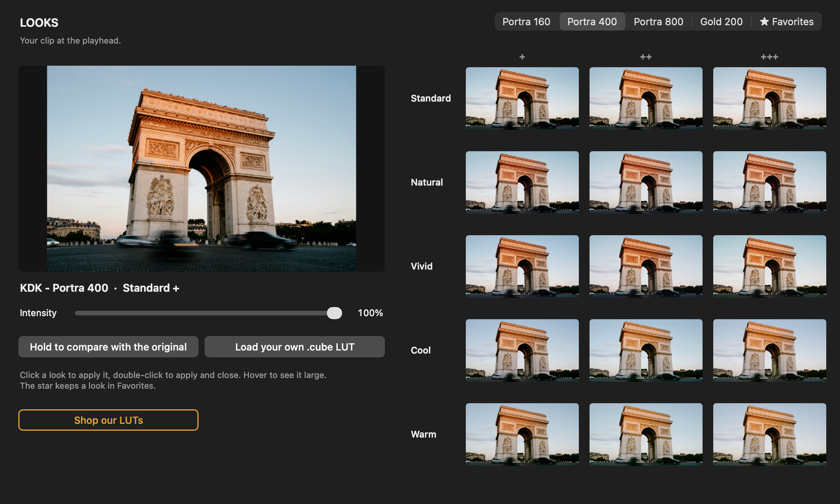This screenshot has width=840, height=504.
Task: Apply the Natural ++ look thumbnail
Action: (646, 182)
